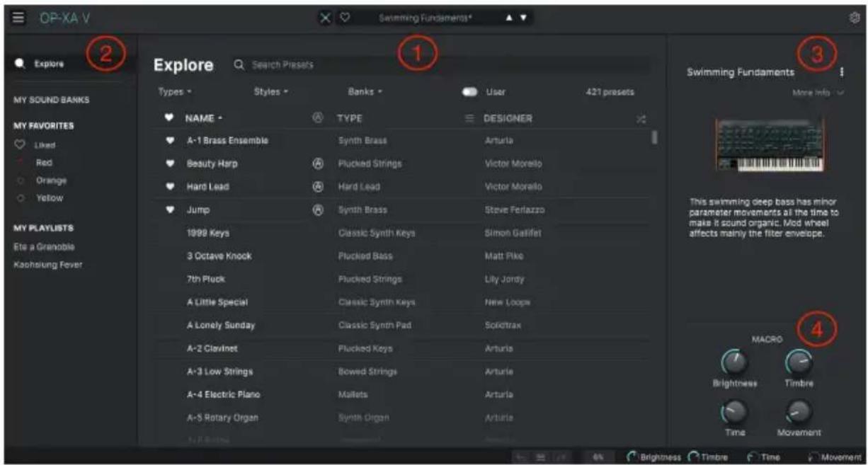This screenshot has width=868, height=465.
Task: Click the Movement knob in the status bar
Action: tap(813, 458)
